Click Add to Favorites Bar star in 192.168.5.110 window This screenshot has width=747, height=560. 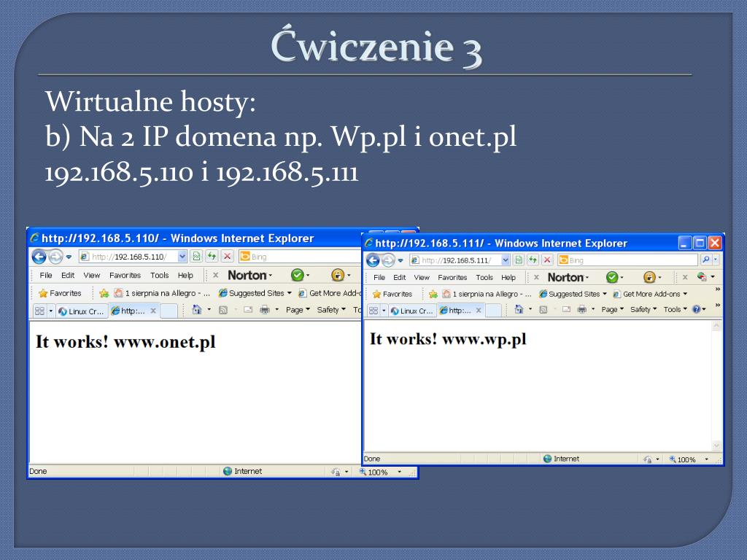tap(104, 293)
